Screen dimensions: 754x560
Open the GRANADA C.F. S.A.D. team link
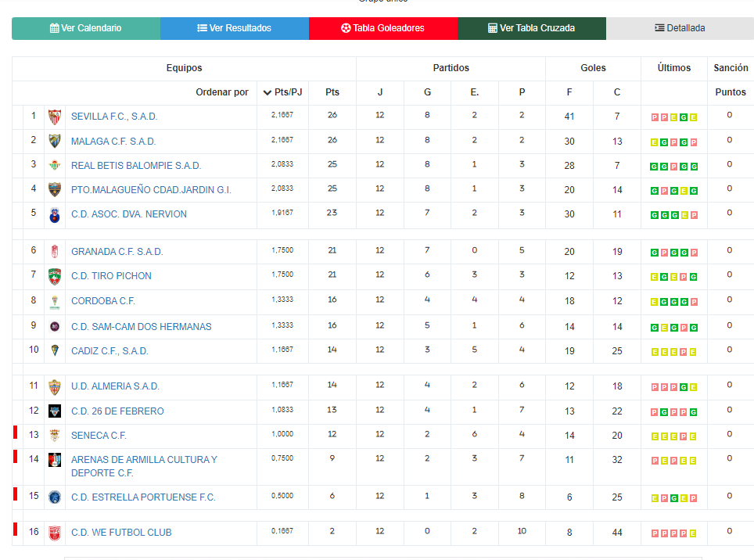117,251
